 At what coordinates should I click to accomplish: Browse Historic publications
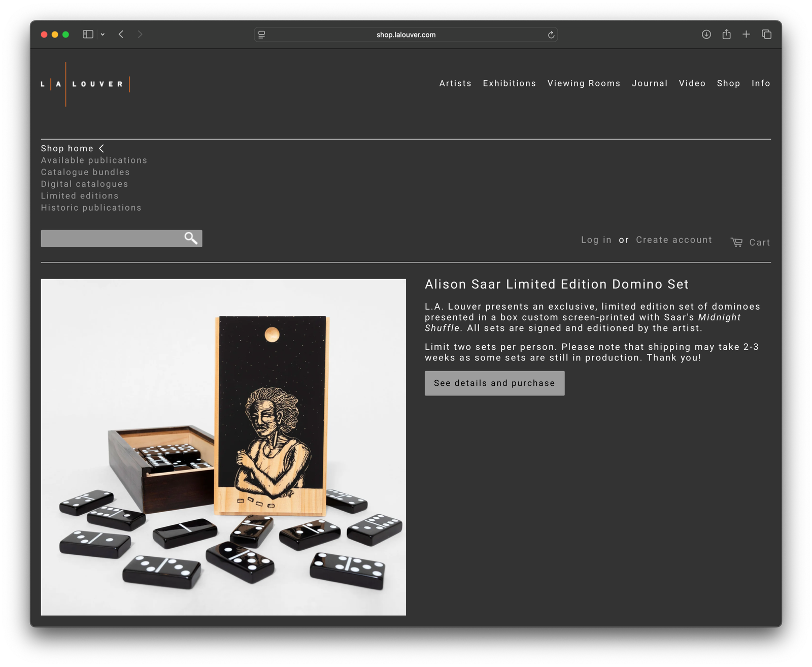click(91, 208)
